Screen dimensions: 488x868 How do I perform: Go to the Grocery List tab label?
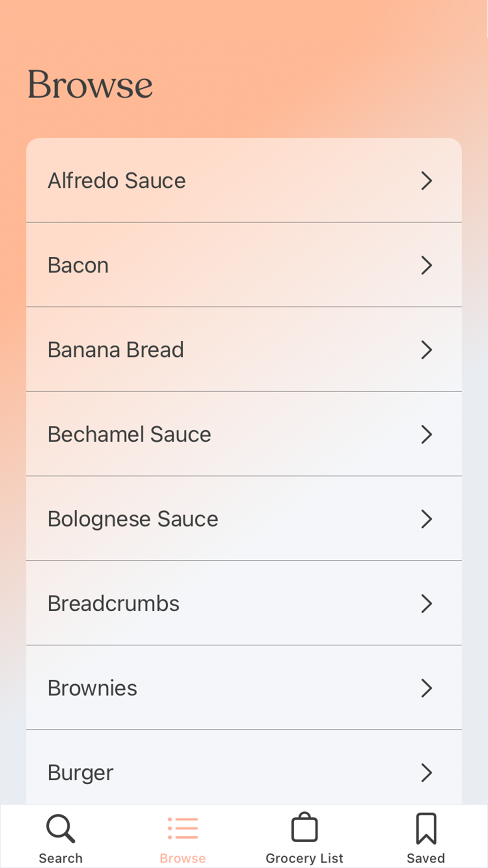point(305,858)
